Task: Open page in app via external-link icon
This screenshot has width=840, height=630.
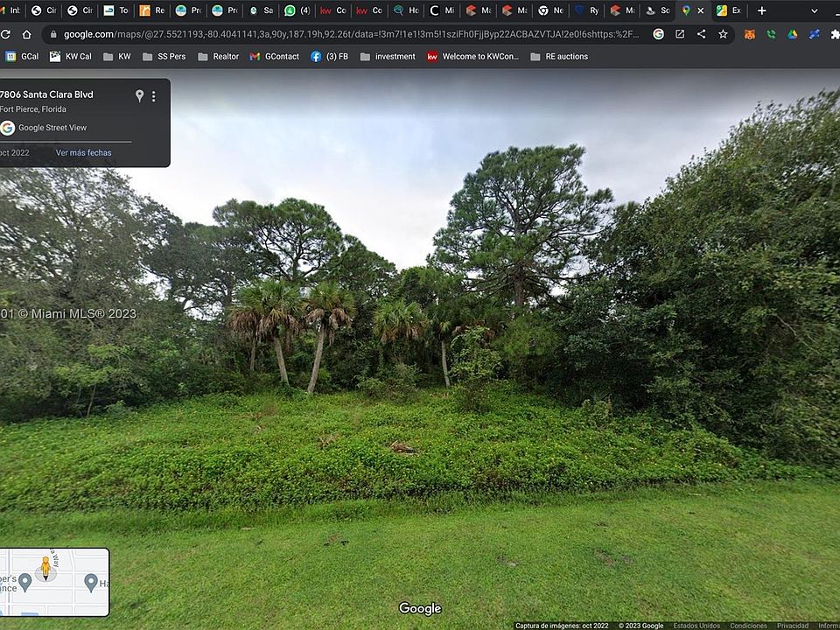Action: (x=680, y=34)
